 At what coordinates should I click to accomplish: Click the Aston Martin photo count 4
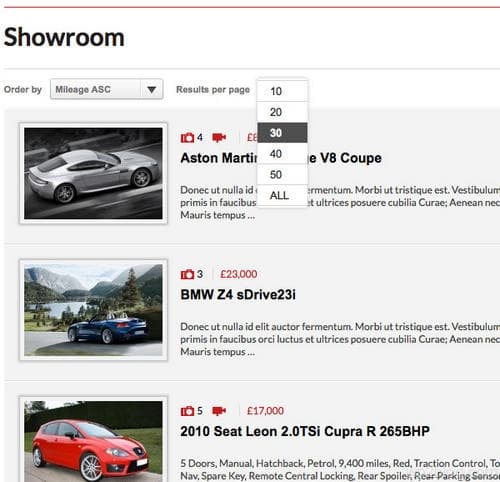coord(200,137)
